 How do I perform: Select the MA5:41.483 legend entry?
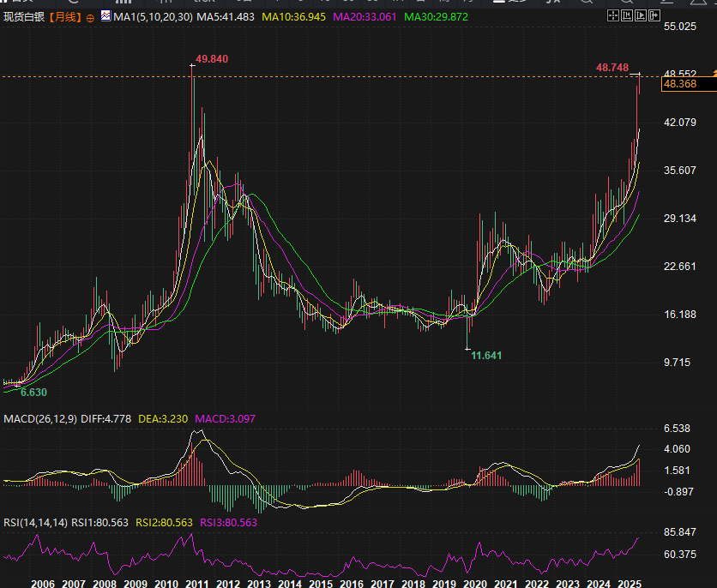(226, 17)
